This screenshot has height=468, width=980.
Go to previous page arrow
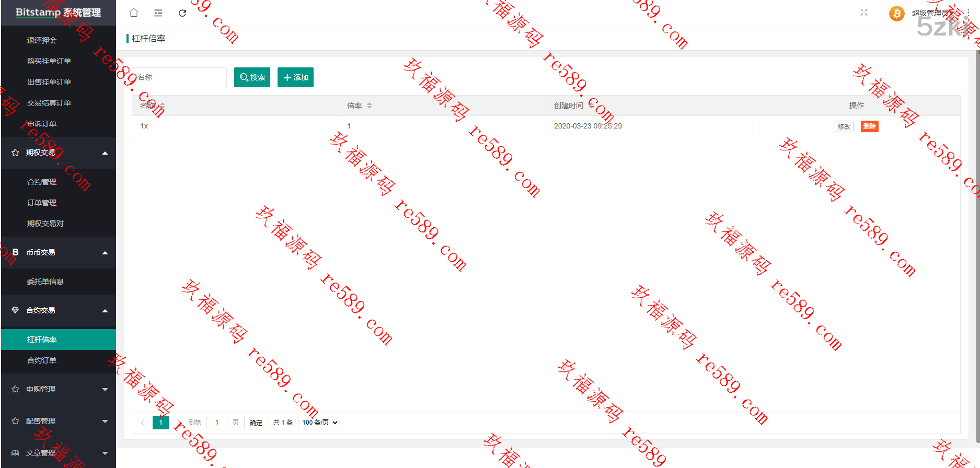pos(143,423)
